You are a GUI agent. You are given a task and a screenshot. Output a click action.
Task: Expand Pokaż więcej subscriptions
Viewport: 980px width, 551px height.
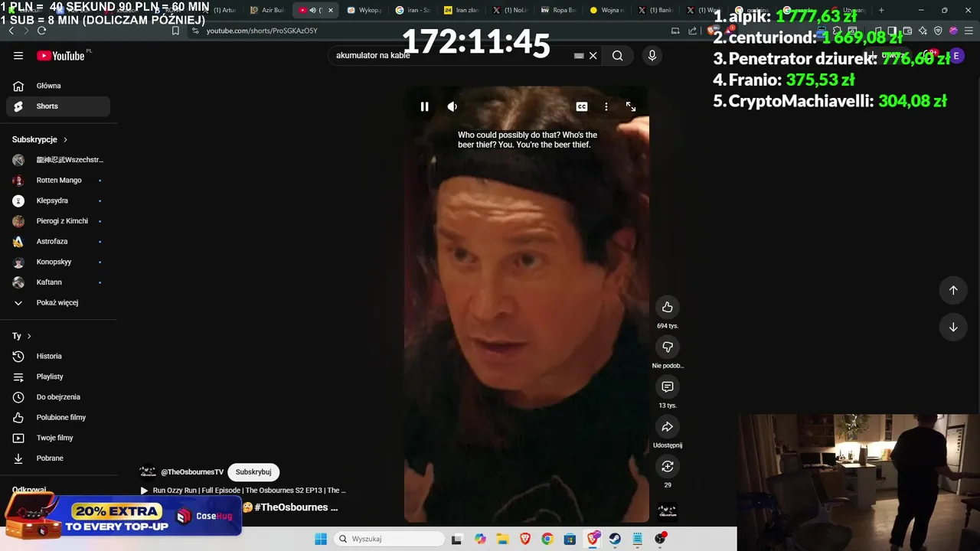(x=58, y=302)
